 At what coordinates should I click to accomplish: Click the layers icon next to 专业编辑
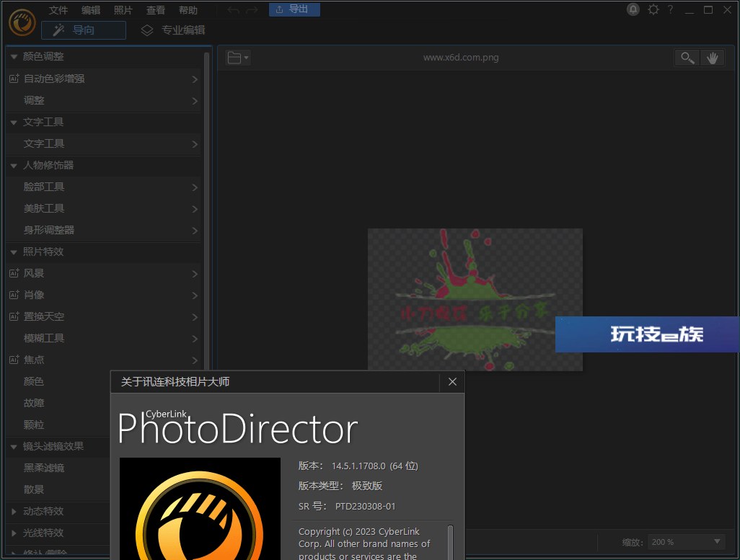pyautogui.click(x=147, y=30)
